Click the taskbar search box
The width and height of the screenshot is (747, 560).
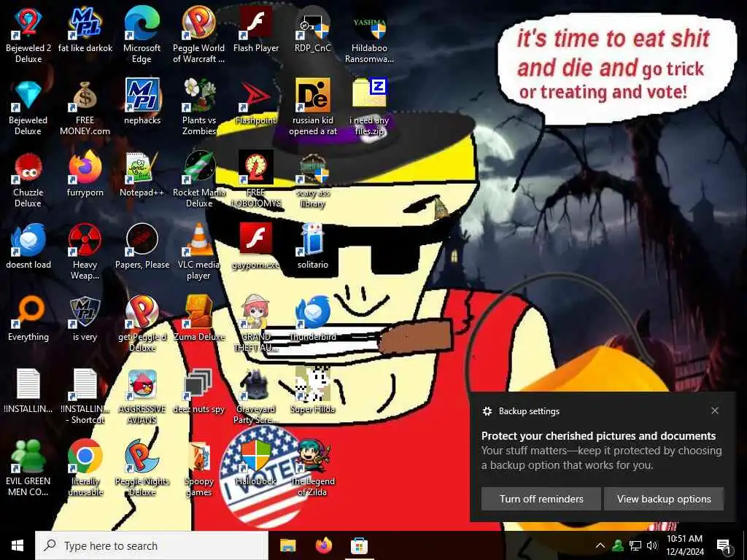tap(152, 545)
